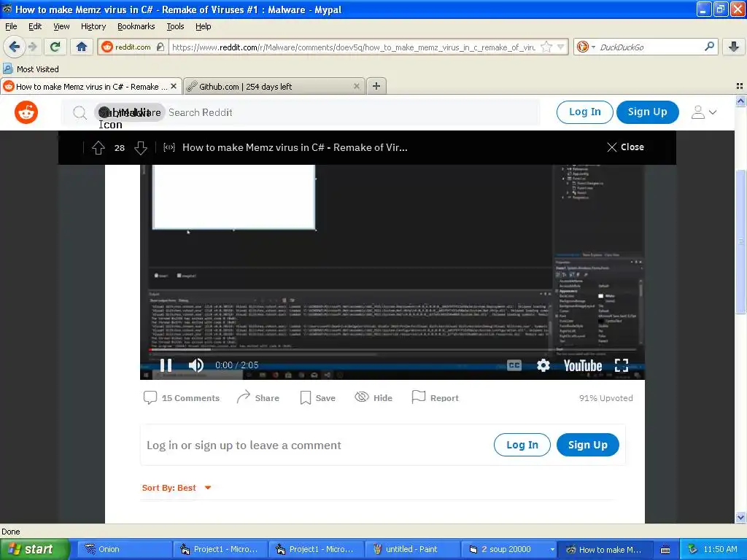Open the Edit menu
Image resolution: width=747 pixels, height=560 pixels.
(35, 26)
